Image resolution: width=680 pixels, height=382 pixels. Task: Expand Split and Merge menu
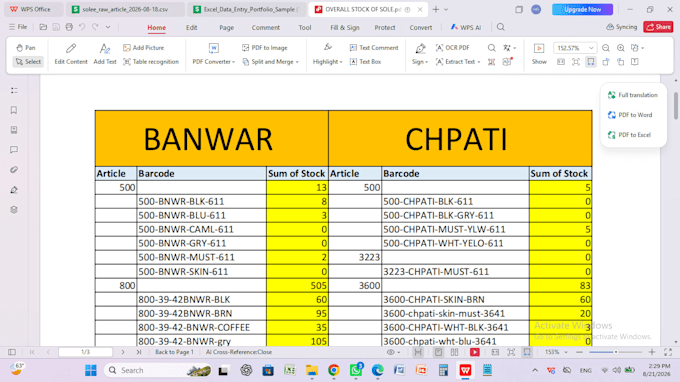(271, 62)
